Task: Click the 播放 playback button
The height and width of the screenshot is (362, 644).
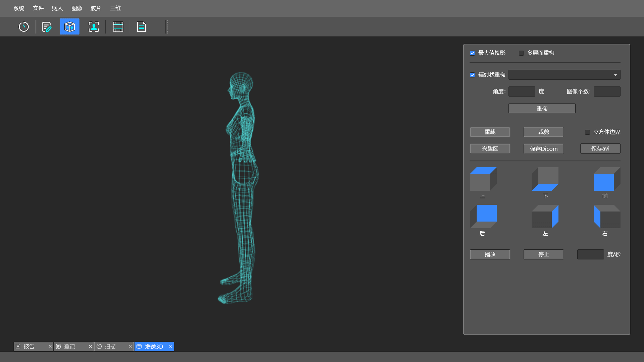Action: pos(490,254)
